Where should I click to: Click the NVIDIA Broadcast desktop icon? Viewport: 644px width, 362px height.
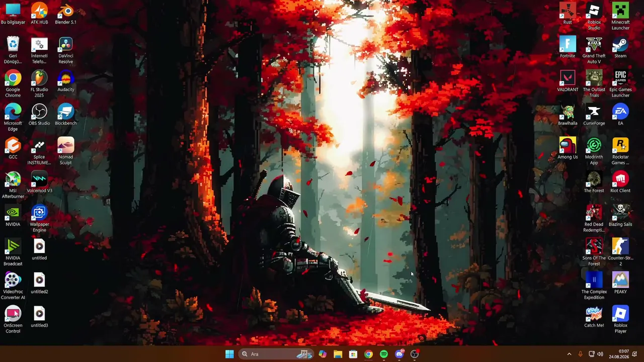(13, 252)
